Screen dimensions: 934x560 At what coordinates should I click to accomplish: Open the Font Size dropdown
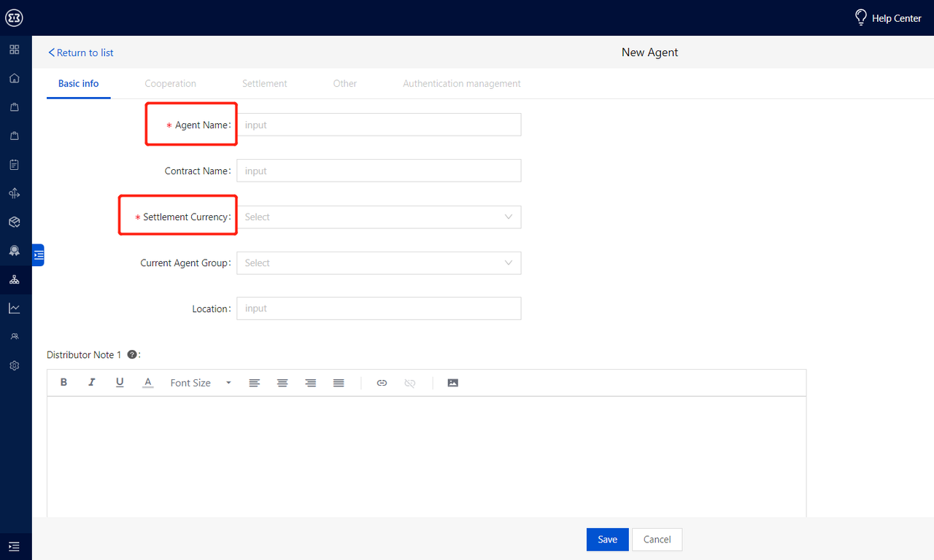coord(200,383)
